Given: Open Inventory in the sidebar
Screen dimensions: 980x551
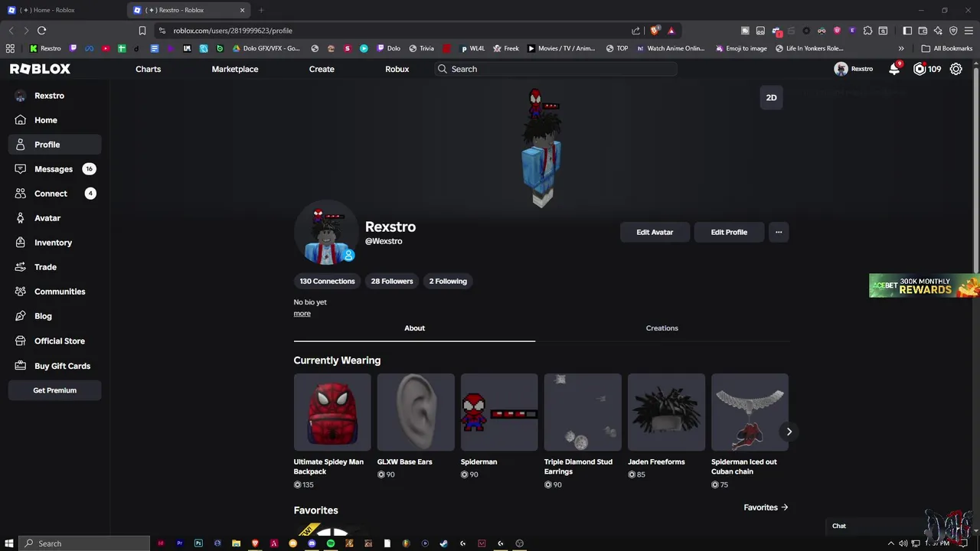Looking at the screenshot, I should coord(53,243).
